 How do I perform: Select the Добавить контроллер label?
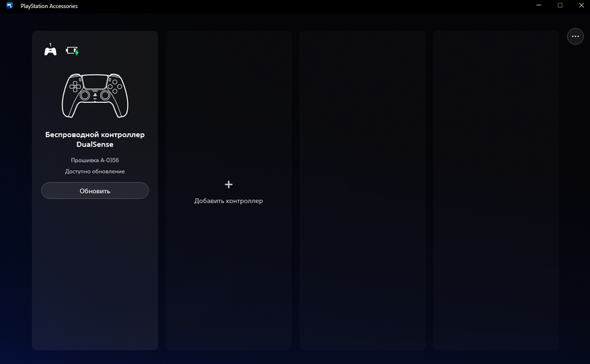(229, 201)
